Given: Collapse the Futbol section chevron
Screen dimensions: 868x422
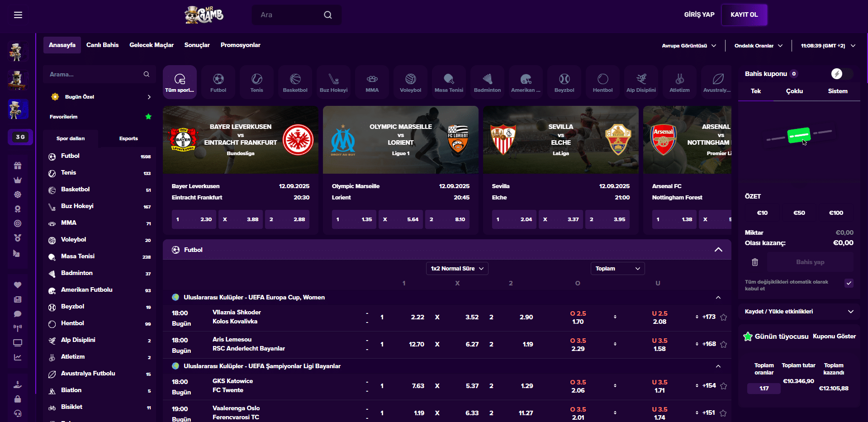Looking at the screenshot, I should pyautogui.click(x=718, y=250).
